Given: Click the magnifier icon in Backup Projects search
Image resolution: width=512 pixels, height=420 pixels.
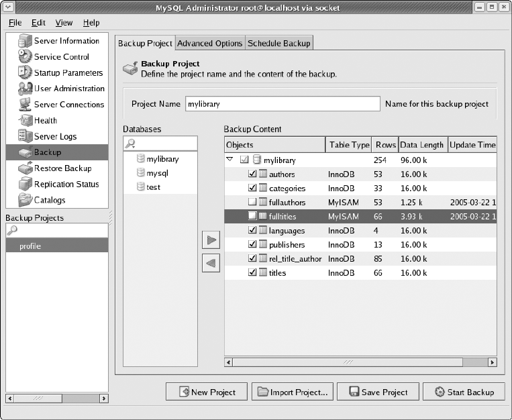Looking at the screenshot, I should [12, 230].
